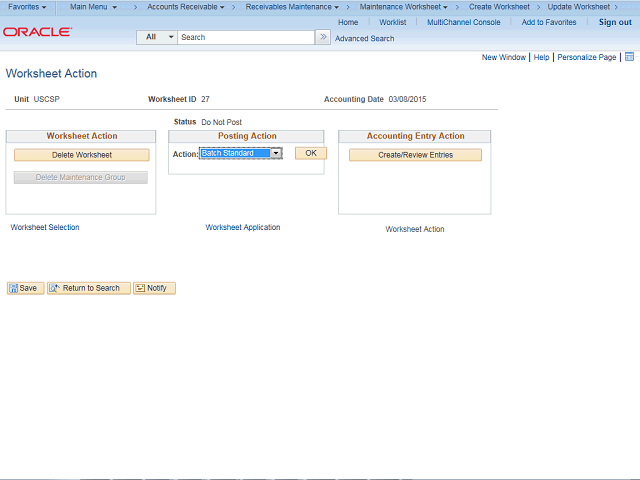This screenshot has width=640, height=480.
Task: Click in the Search input field
Action: pos(246,37)
